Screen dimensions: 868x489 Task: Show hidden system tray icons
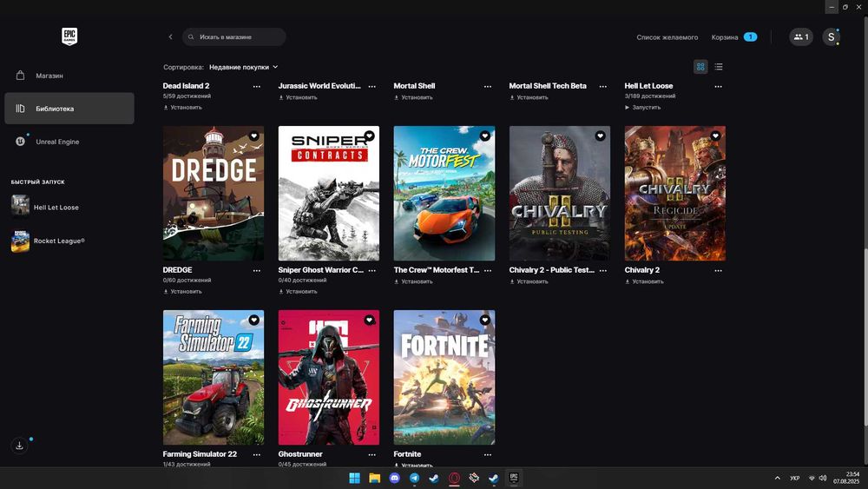[777, 478]
